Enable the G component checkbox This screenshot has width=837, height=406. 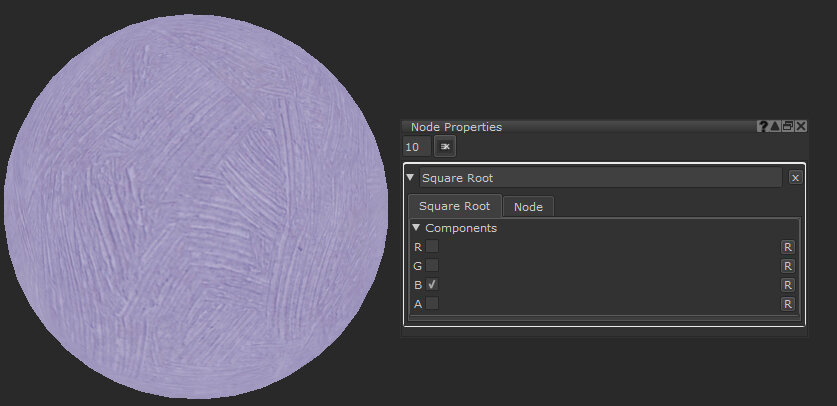[432, 266]
